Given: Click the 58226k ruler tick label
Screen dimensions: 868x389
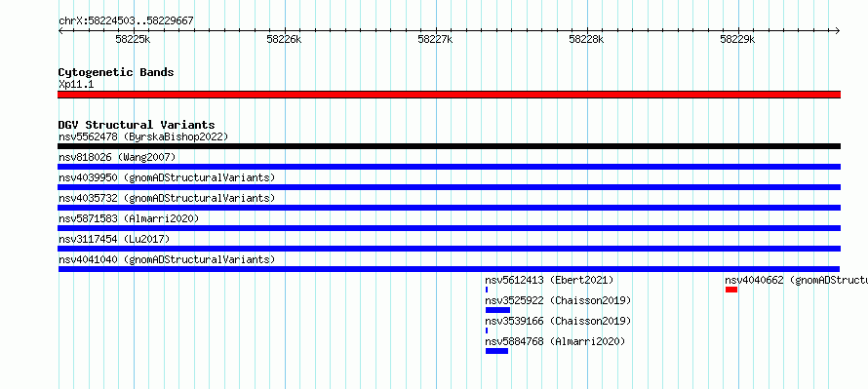Looking at the screenshot, I should 284,39.
